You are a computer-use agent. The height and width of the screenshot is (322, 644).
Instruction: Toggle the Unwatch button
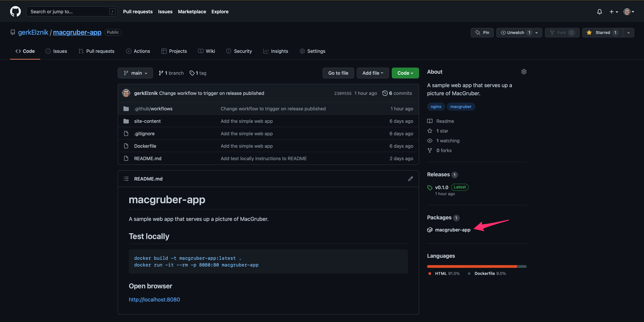(x=519, y=32)
